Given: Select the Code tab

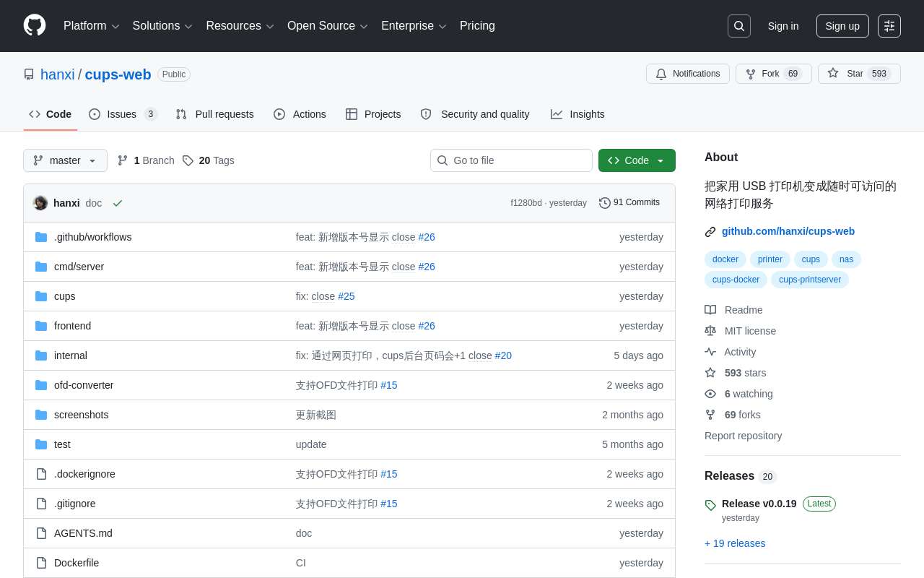Looking at the screenshot, I should (x=51, y=114).
